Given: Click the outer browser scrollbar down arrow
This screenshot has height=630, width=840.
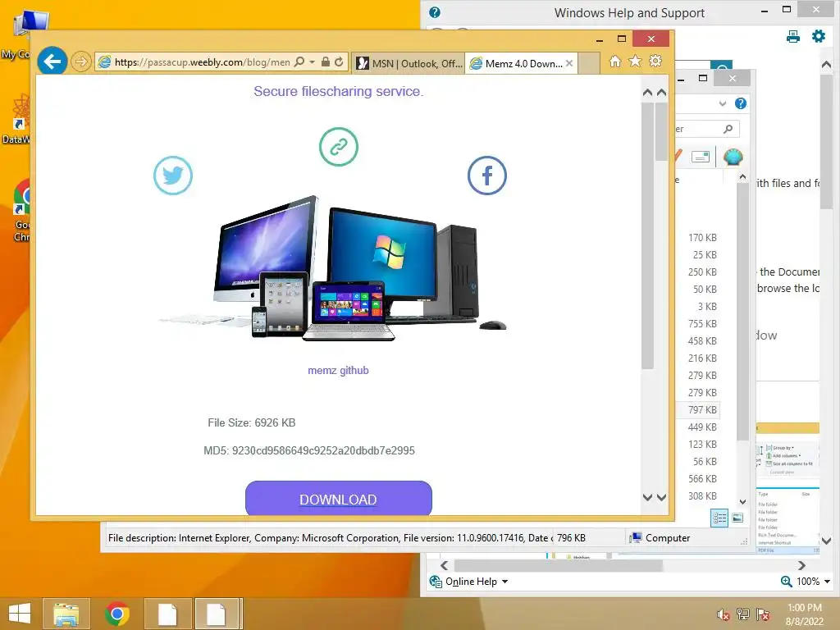Looking at the screenshot, I should (662, 497).
